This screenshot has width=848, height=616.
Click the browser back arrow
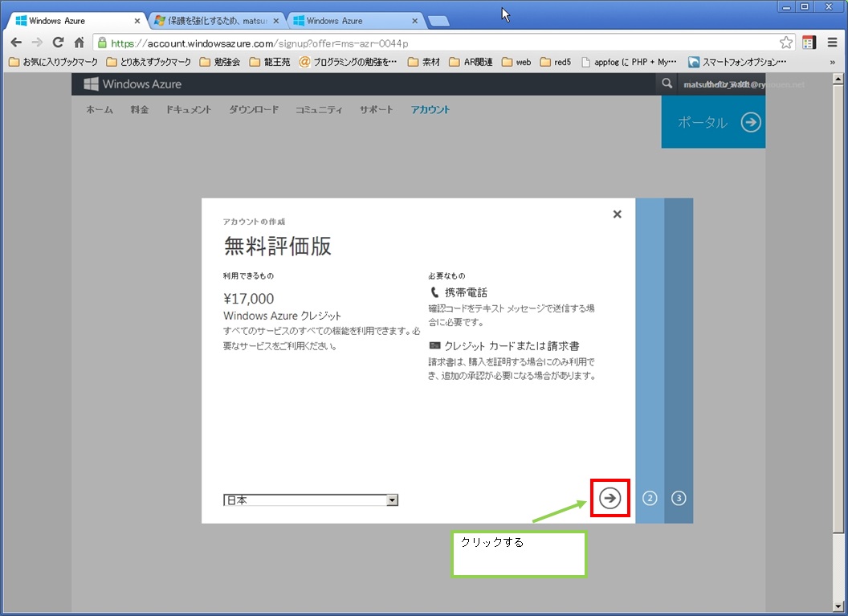click(16, 43)
